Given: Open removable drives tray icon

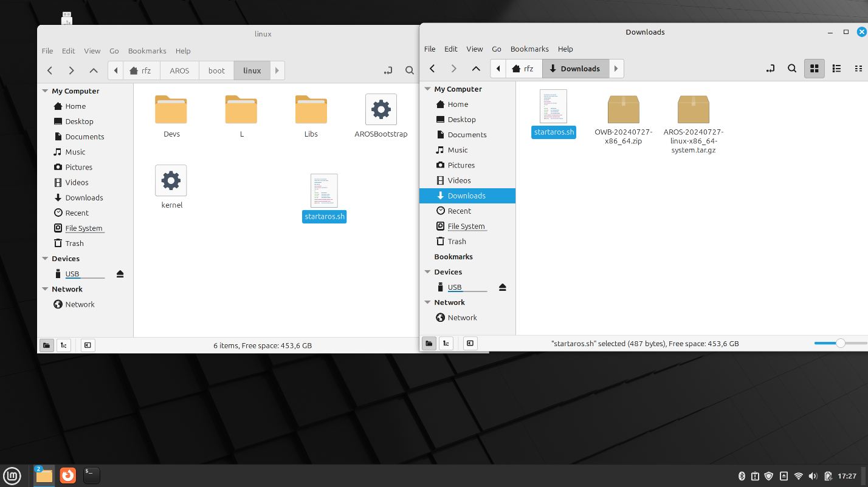Looking at the screenshot, I should point(784,476).
